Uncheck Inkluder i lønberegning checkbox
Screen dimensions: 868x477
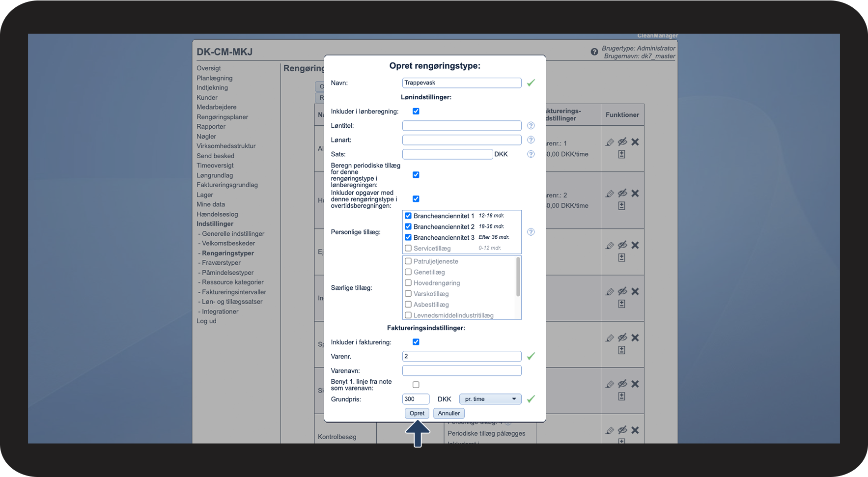pyautogui.click(x=416, y=112)
